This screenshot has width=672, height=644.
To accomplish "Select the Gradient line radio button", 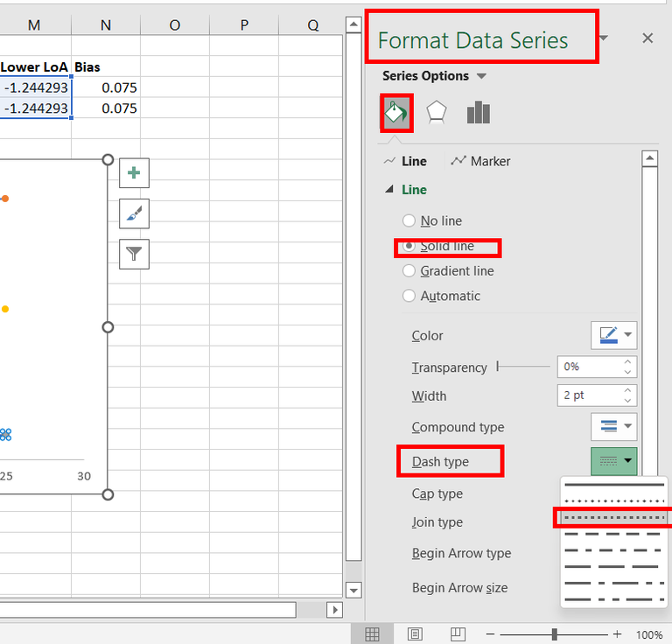I will pos(409,270).
